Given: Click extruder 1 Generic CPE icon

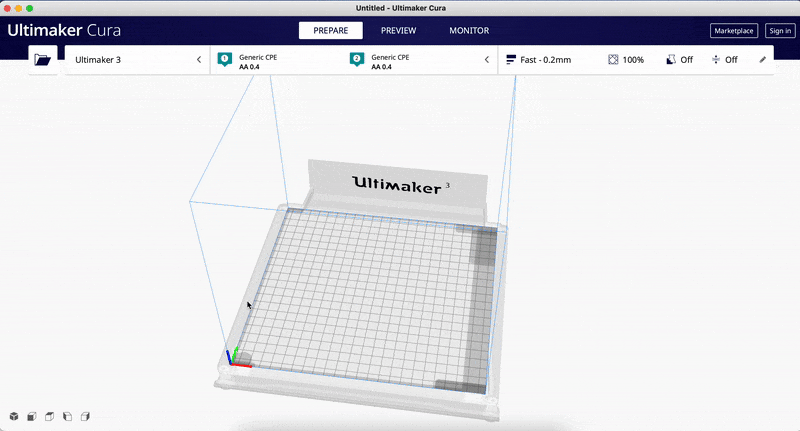Looking at the screenshot, I should click(x=224, y=60).
